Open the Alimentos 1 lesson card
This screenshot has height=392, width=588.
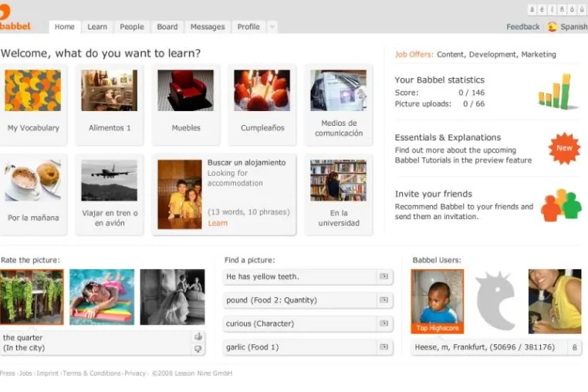coord(109,104)
